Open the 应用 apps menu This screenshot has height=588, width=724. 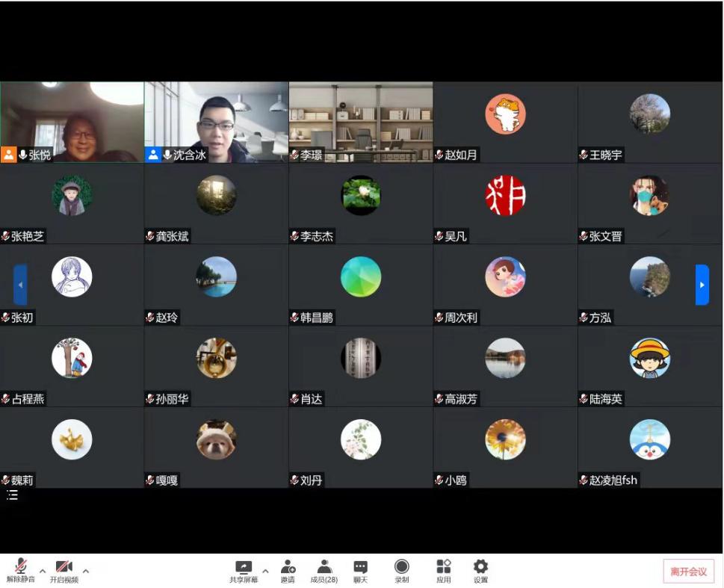(x=444, y=570)
